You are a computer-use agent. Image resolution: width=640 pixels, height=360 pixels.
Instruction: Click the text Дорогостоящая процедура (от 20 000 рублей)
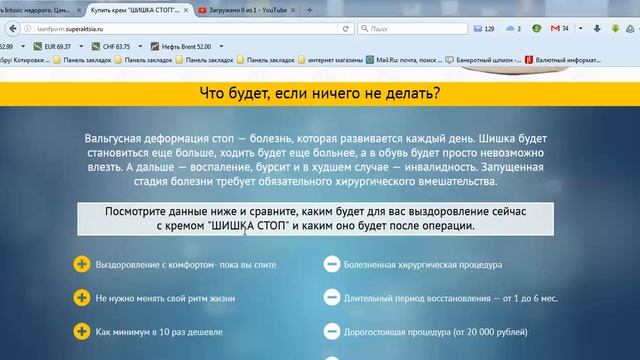click(x=436, y=331)
